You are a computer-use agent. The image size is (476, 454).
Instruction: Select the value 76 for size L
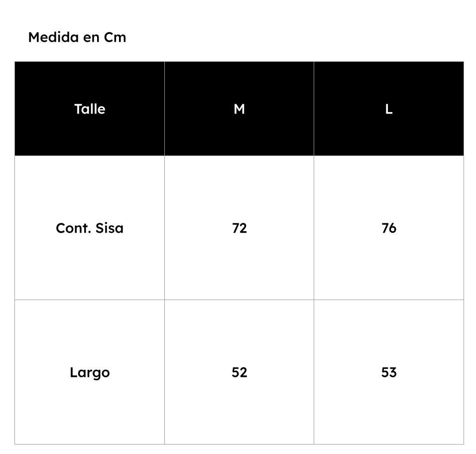[x=389, y=228]
